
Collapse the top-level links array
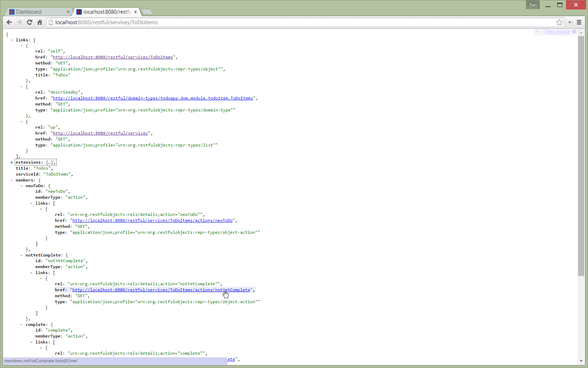click(12, 40)
